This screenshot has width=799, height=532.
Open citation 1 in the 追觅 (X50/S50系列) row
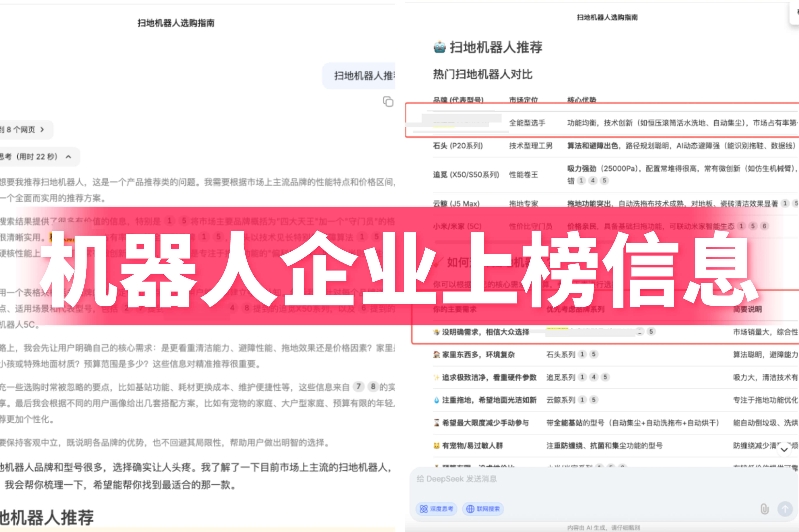[581, 181]
